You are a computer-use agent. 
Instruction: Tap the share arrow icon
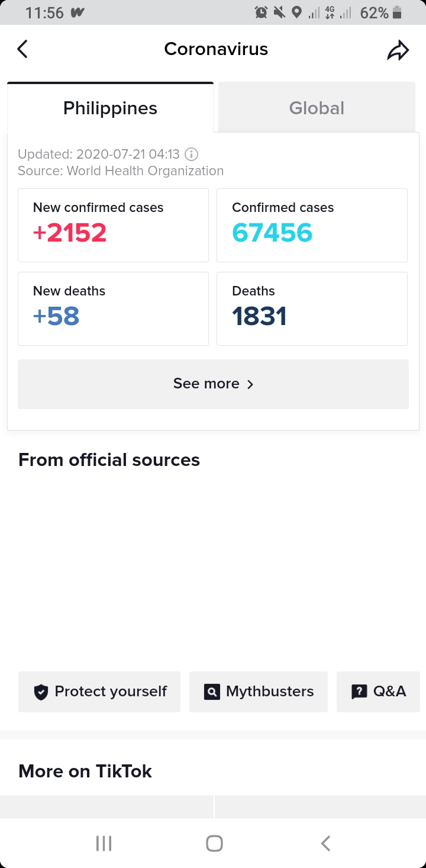[x=398, y=50]
